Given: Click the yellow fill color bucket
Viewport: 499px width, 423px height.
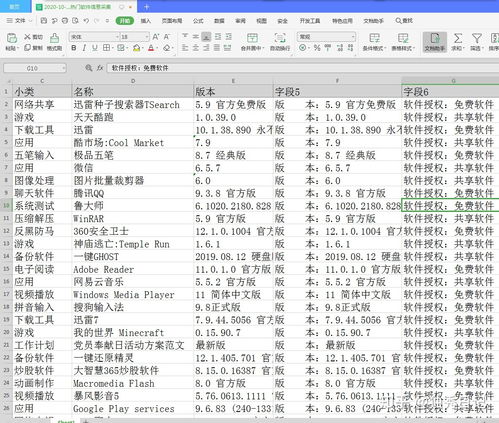Looking at the screenshot, I should tap(136, 48).
